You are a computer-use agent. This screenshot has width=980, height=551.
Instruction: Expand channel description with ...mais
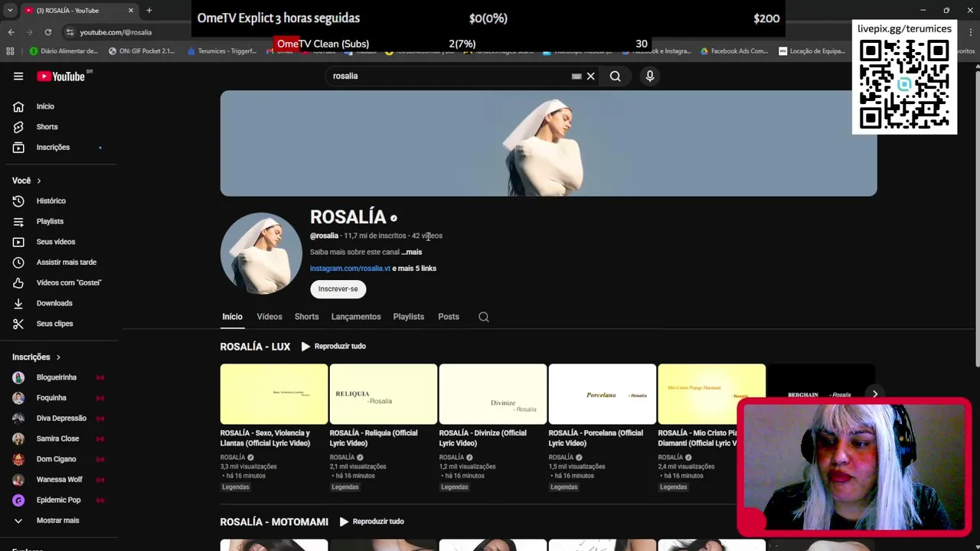(411, 252)
